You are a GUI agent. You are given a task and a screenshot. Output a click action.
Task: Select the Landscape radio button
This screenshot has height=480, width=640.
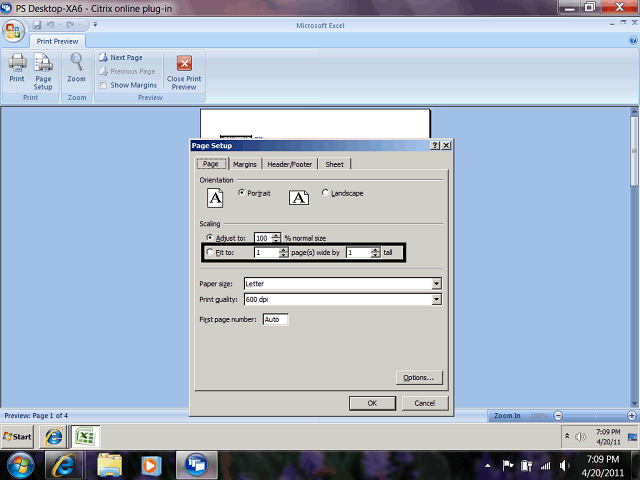[325, 193]
